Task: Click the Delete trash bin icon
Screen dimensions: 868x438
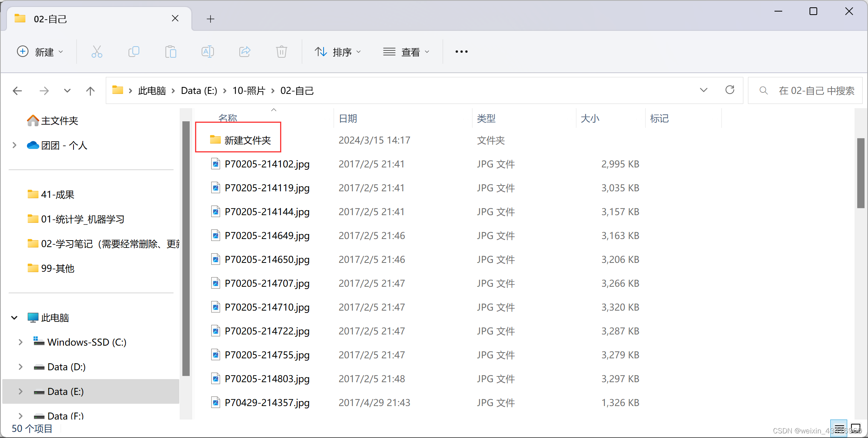Action: click(x=281, y=52)
